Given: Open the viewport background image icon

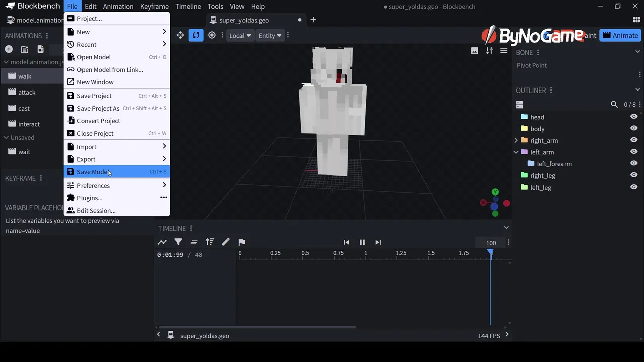Looking at the screenshot, I should coord(474,51).
